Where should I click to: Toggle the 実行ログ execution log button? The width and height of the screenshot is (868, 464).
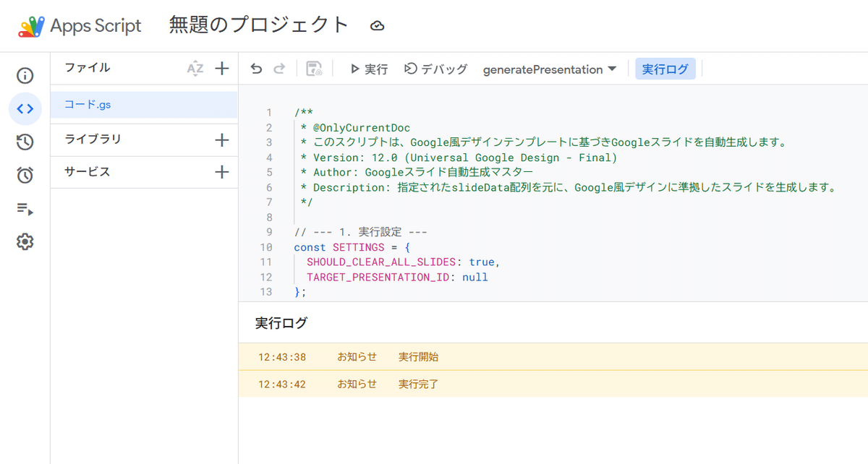[x=665, y=69]
